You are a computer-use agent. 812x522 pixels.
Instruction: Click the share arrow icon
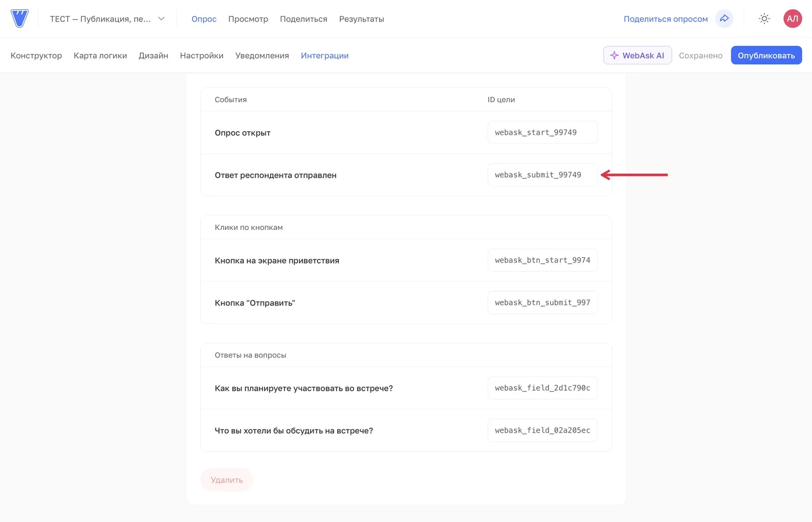coord(724,19)
